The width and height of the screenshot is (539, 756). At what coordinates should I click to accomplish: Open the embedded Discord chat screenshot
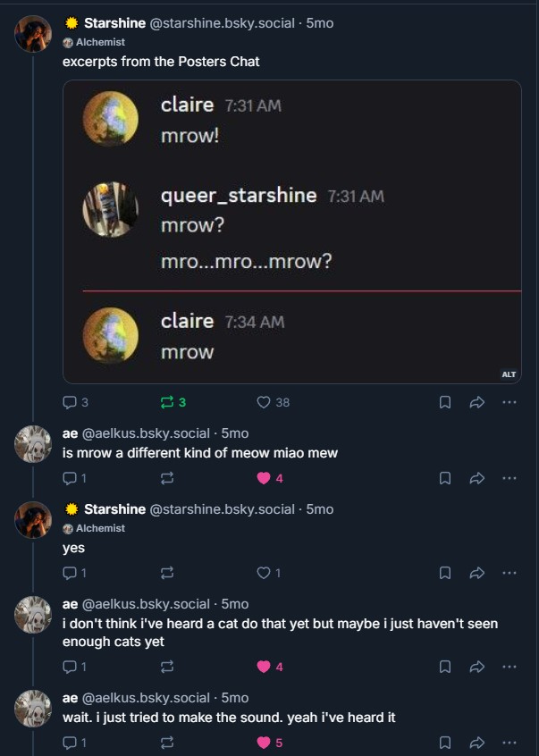click(x=291, y=232)
